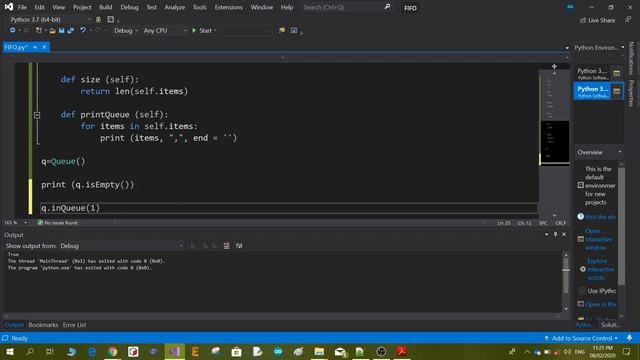Toggle default environment checkbox in Overview
This screenshot has height=360, width=640.
click(x=580, y=185)
